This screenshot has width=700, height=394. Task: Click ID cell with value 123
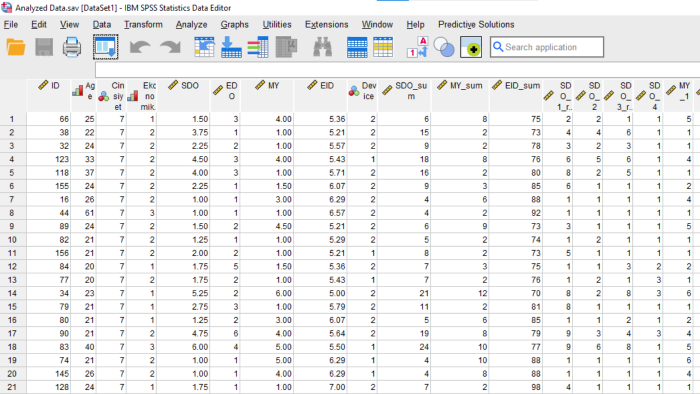point(49,159)
